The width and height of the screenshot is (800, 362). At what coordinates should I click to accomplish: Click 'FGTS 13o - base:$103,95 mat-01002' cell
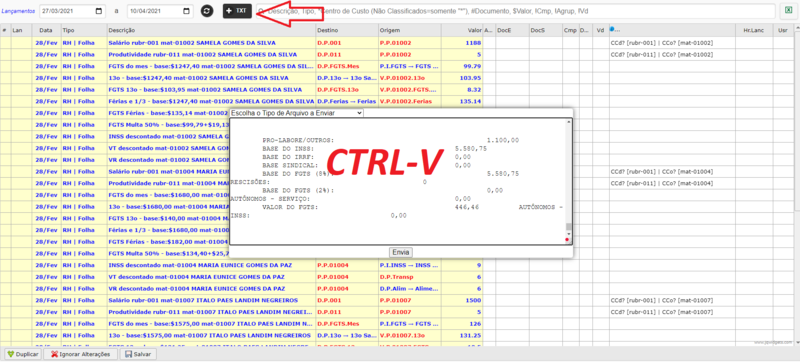coord(211,90)
